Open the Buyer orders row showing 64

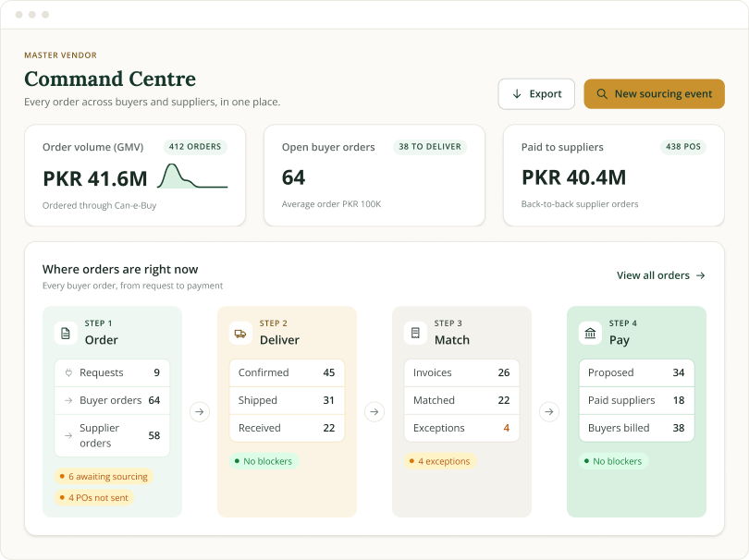coord(112,400)
